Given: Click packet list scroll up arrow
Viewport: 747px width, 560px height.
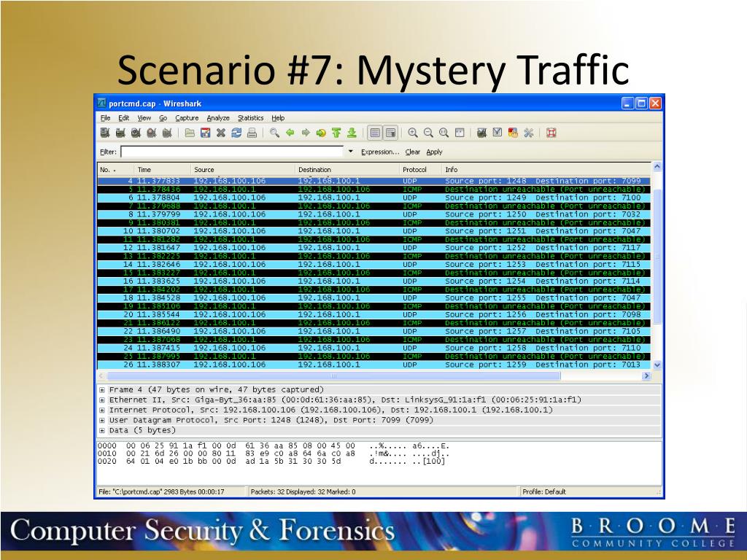Looking at the screenshot, I should [657, 167].
